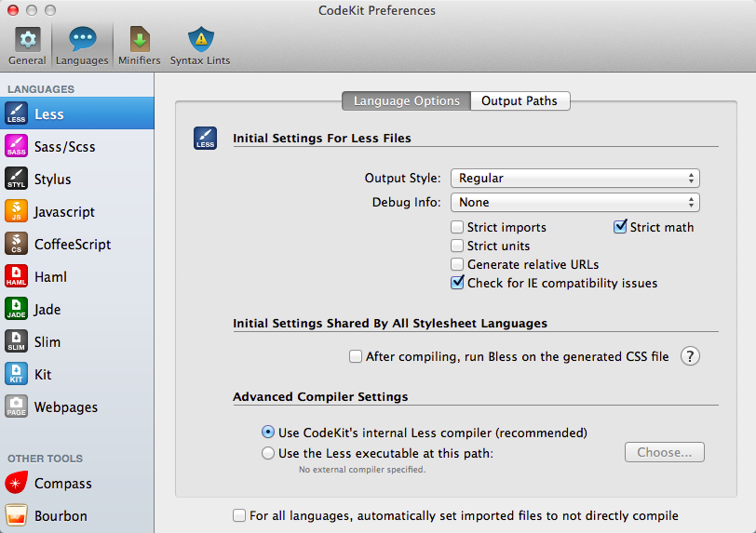Viewport: 756px width, 533px height.
Task: Open Bless help question mark button
Action: tap(690, 356)
